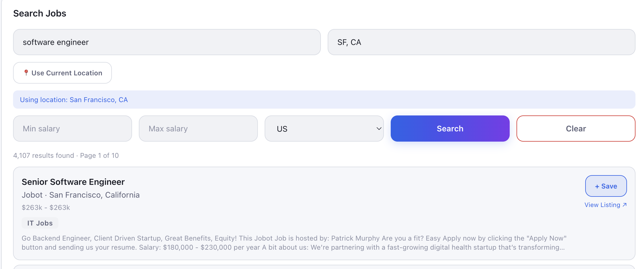The height and width of the screenshot is (269, 644).
Task: Click the Jobot company name
Action: pyautogui.click(x=32, y=195)
